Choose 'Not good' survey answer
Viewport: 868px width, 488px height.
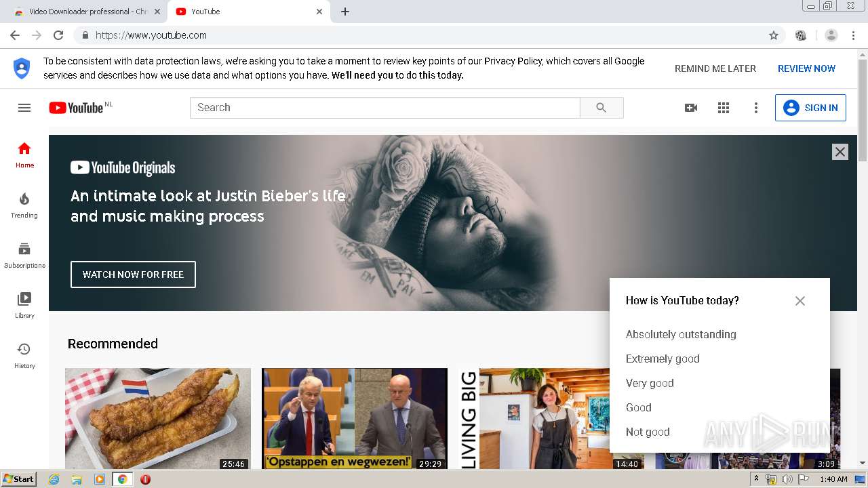(648, 432)
